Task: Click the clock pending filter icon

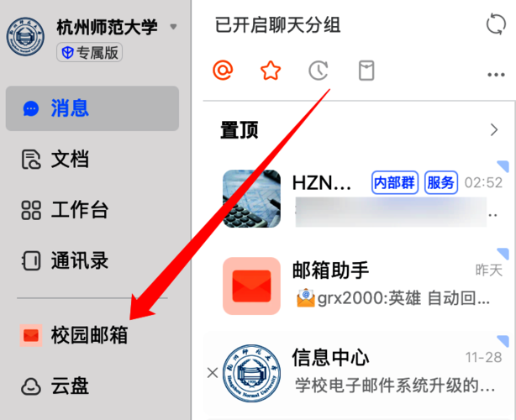Action: pos(319,71)
